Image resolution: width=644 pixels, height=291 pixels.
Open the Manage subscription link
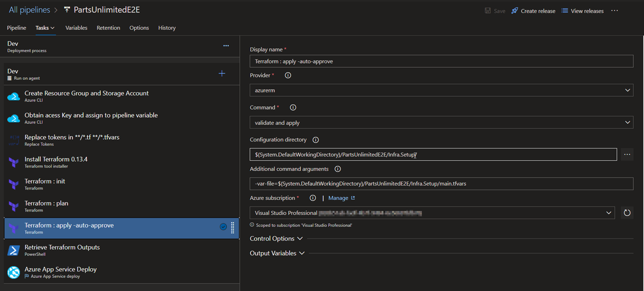pyautogui.click(x=341, y=198)
